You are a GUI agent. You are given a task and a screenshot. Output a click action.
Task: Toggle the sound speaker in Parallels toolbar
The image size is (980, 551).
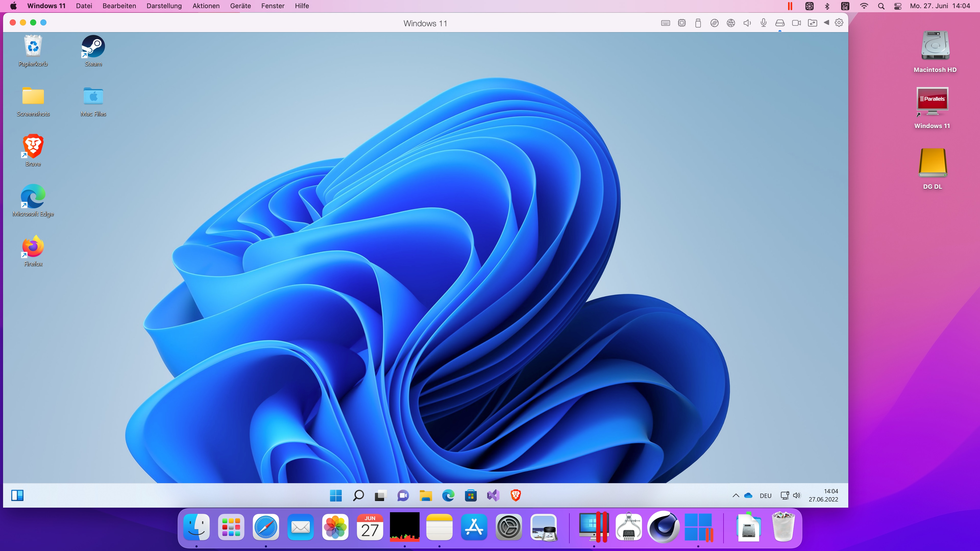[x=747, y=23]
